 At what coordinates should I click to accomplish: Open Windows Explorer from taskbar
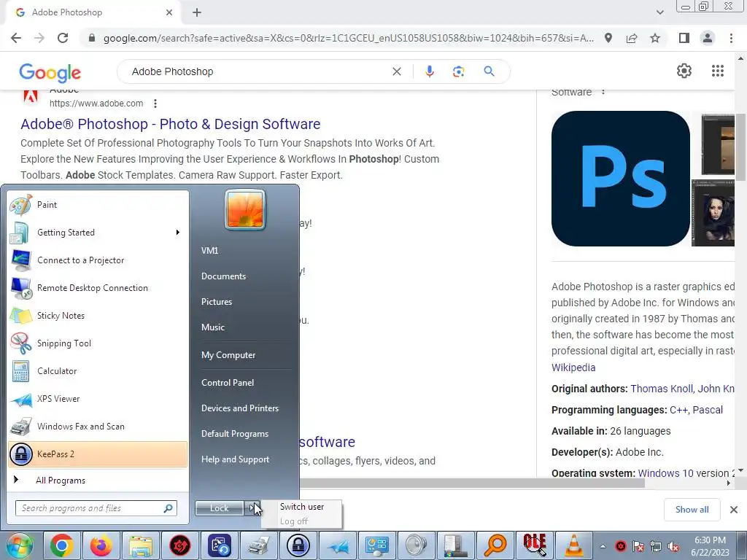pyautogui.click(x=141, y=545)
